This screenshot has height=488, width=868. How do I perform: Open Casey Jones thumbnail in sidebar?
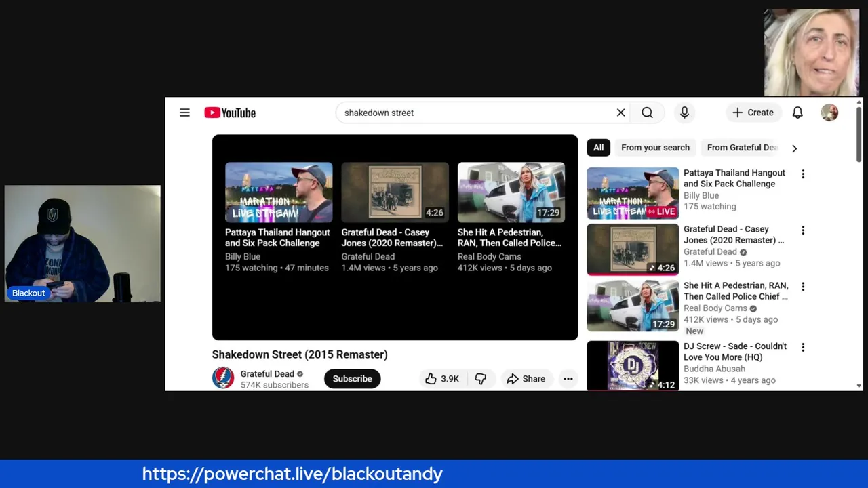(x=633, y=249)
